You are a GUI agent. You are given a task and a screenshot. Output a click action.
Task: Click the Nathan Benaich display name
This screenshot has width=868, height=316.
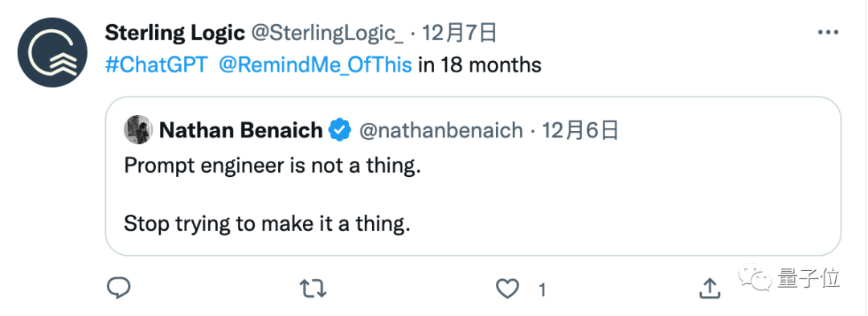(241, 130)
